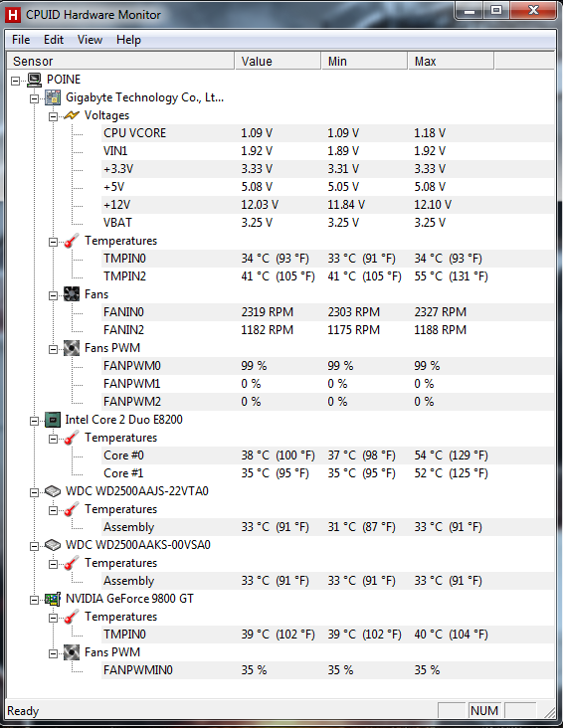Collapse the Intel Core 2 Duo E8200 node
The width and height of the screenshot is (563, 728).
[35, 421]
